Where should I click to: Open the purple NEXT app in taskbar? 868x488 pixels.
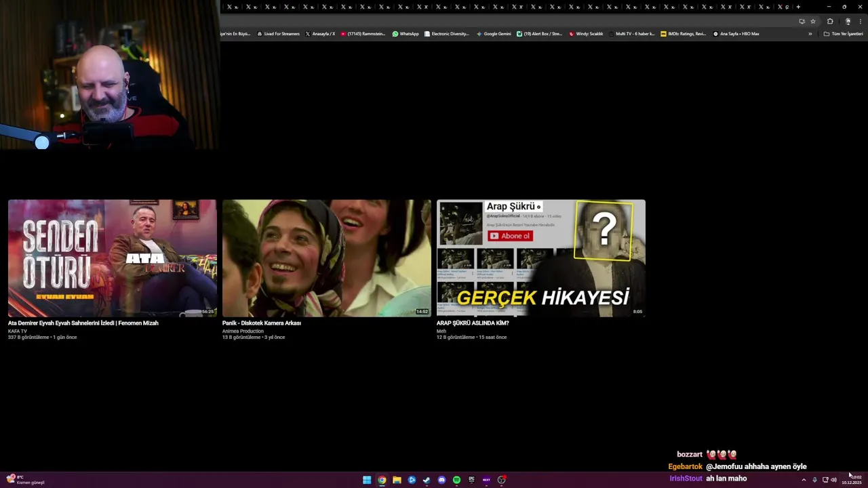tap(486, 480)
